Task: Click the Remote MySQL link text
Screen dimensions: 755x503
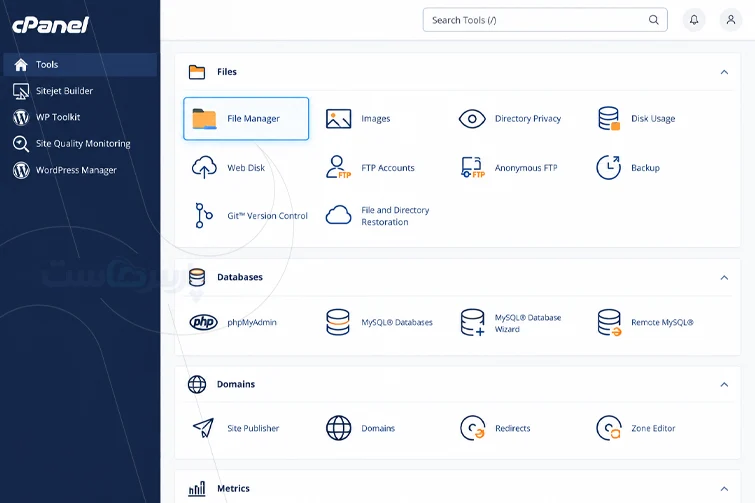Action: pyautogui.click(x=662, y=322)
